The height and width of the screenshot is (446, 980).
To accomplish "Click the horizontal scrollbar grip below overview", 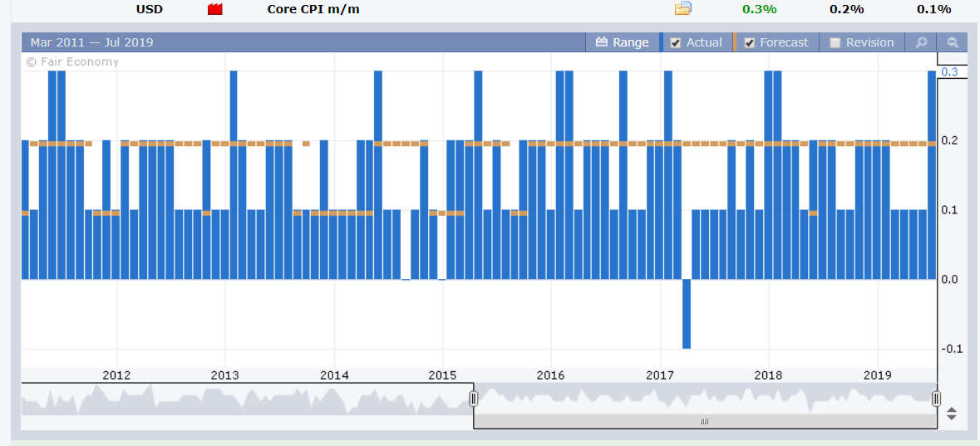I will click(705, 422).
